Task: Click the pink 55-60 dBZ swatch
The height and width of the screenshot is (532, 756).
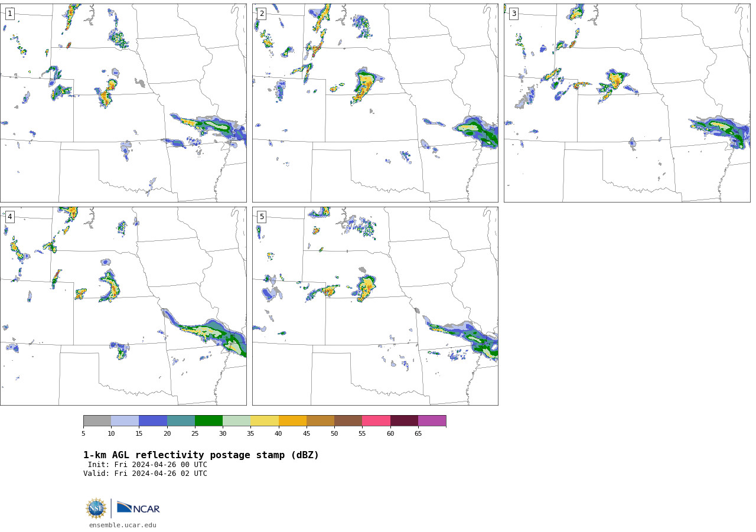Action: click(x=376, y=421)
